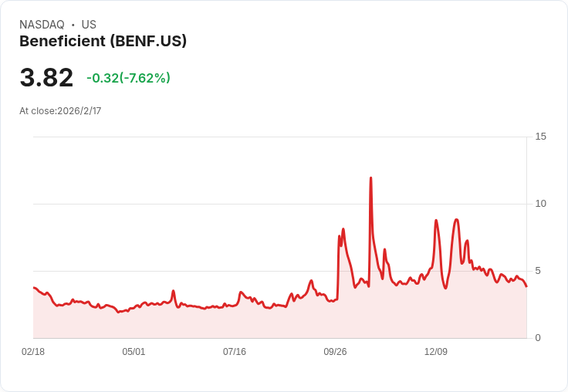Select the US market label
This screenshot has width=568, height=392.
click(x=89, y=25)
